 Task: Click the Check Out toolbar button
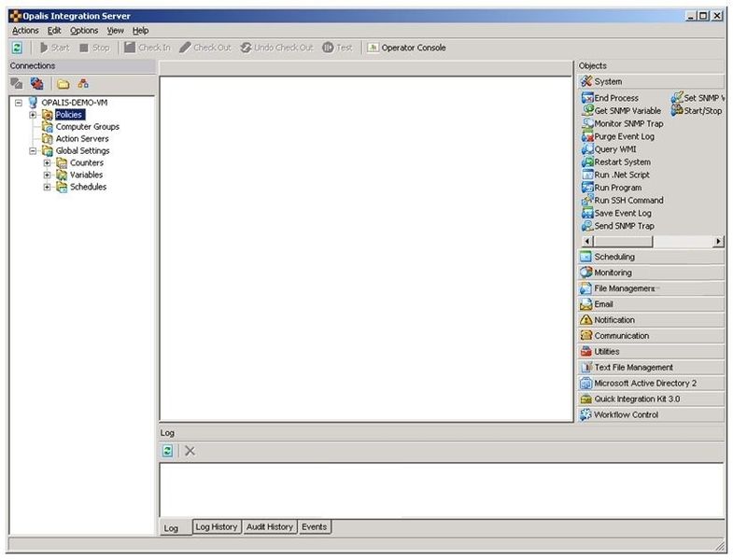[205, 48]
